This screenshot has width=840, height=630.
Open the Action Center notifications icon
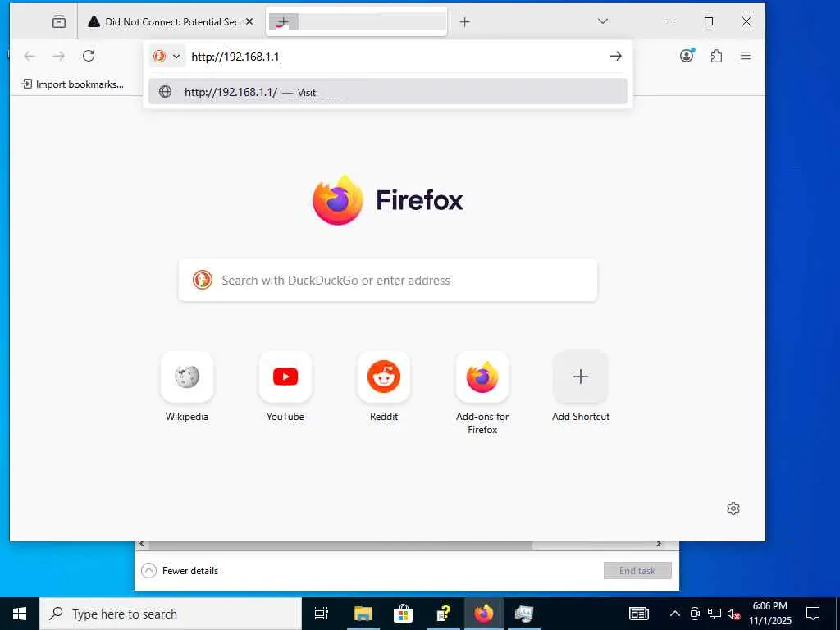tap(813, 614)
